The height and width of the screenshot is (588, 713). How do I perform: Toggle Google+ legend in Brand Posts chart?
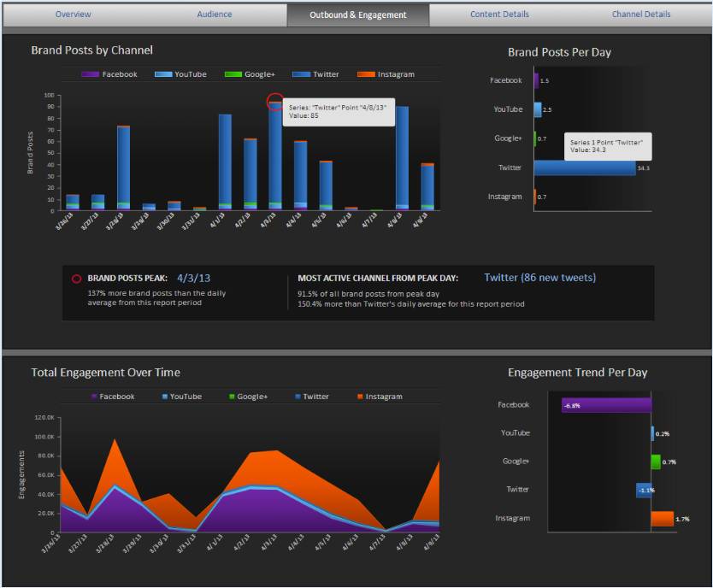coord(250,74)
